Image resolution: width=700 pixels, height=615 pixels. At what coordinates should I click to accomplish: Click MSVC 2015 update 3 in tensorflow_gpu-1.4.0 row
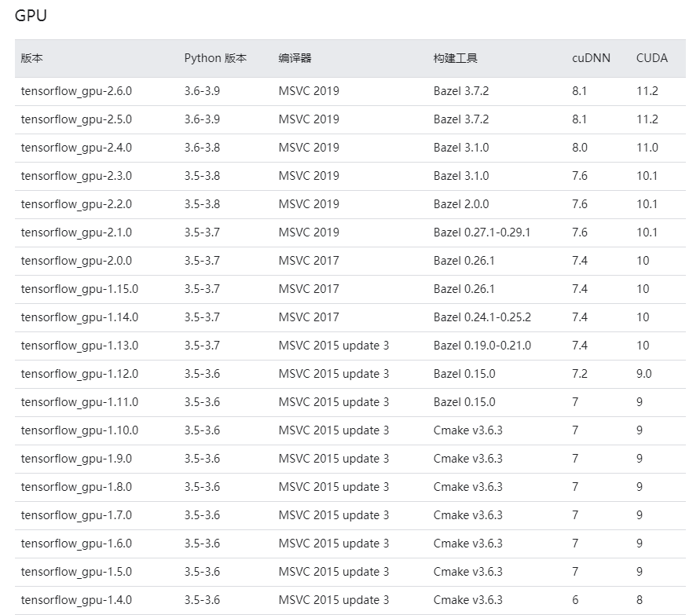[x=334, y=600]
